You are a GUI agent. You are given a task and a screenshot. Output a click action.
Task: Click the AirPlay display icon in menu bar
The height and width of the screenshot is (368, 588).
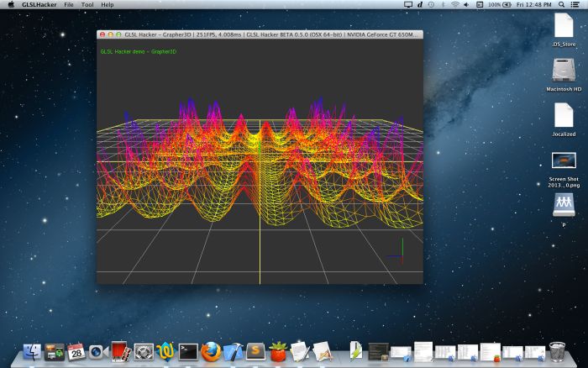pos(408,4)
